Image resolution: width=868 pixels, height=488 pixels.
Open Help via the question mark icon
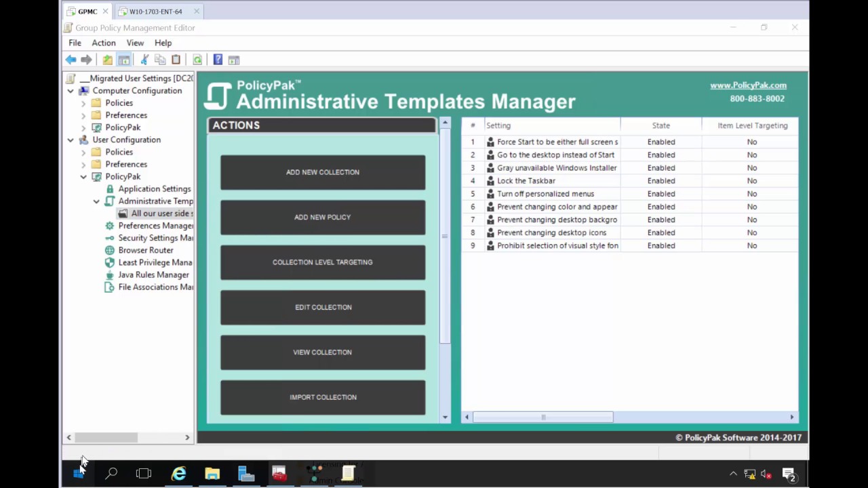click(x=218, y=60)
